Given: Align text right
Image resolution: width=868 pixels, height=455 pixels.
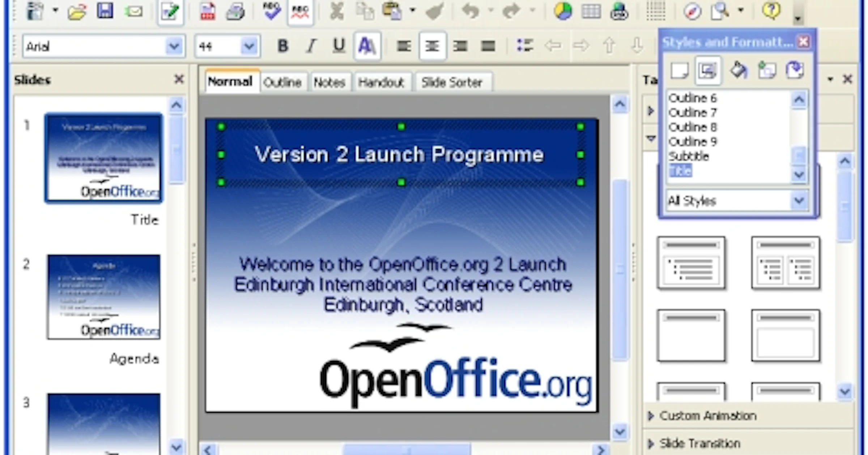Looking at the screenshot, I should click(460, 46).
